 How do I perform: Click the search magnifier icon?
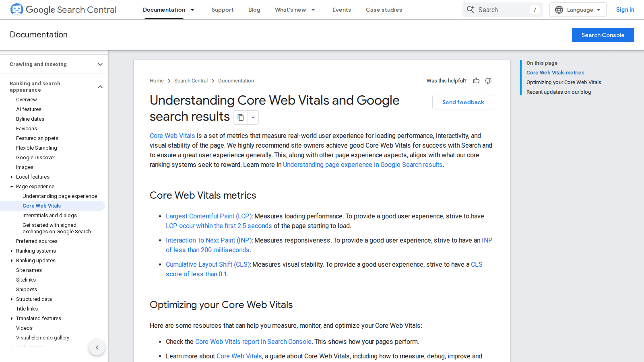pos(471,10)
